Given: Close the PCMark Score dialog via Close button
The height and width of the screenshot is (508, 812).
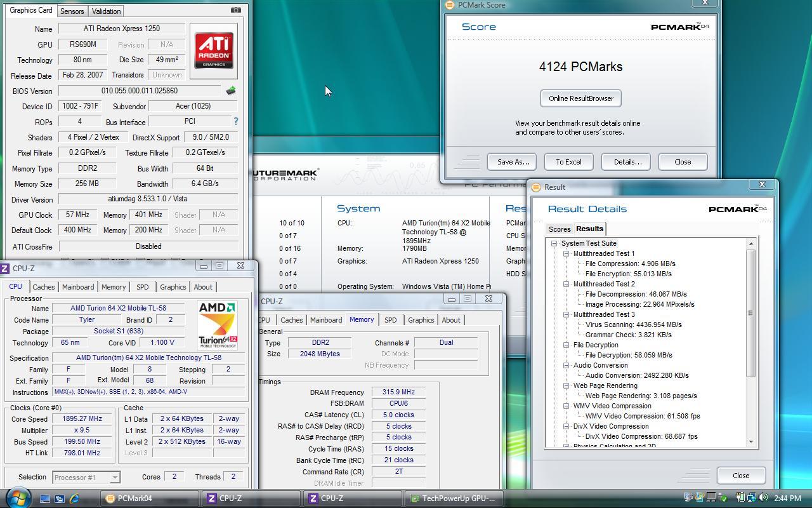Looking at the screenshot, I should pyautogui.click(x=683, y=162).
